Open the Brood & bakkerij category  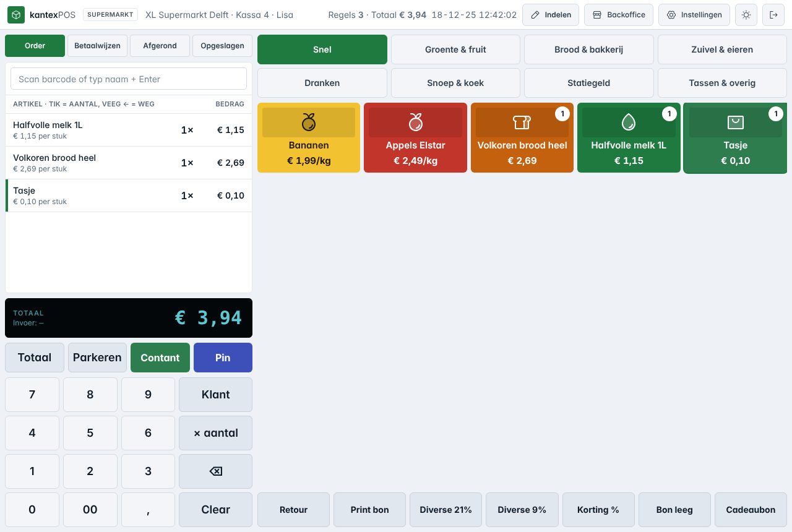pos(589,49)
